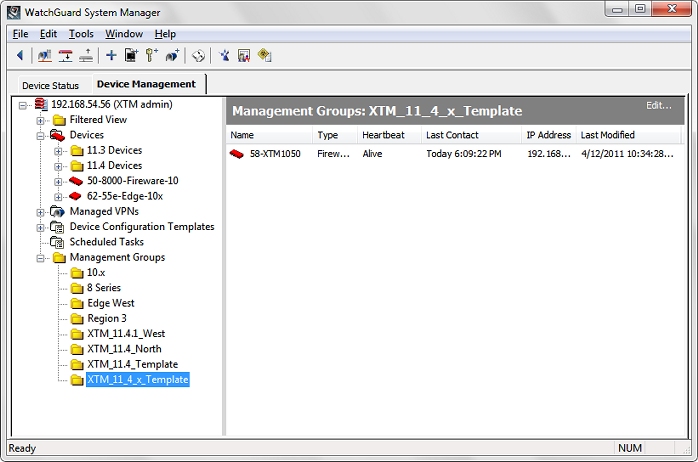Click the gold key toolbar icon

click(151, 55)
